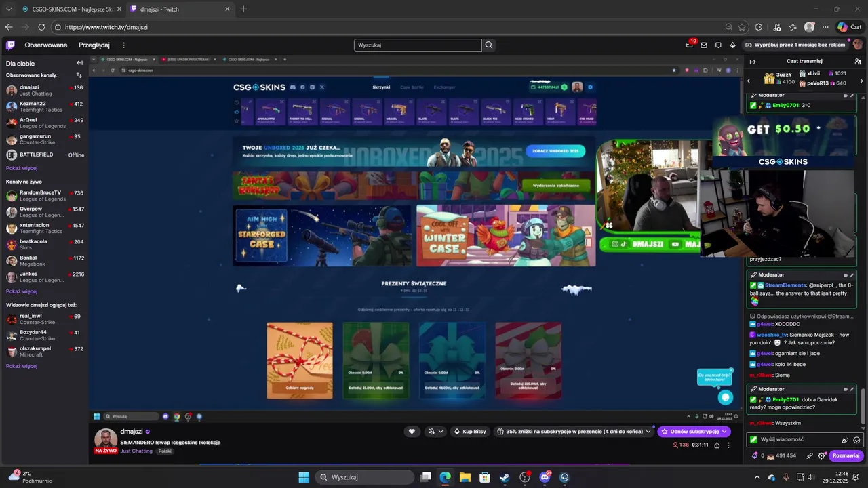
Task: Open the Just Chatting category link under stream
Action: coord(136,451)
